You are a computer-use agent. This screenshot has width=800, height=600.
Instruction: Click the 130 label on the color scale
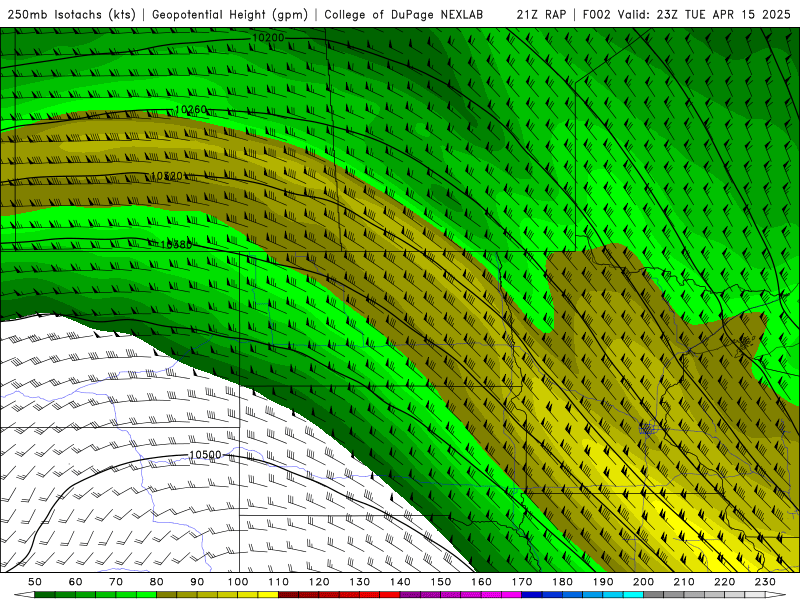360,582
